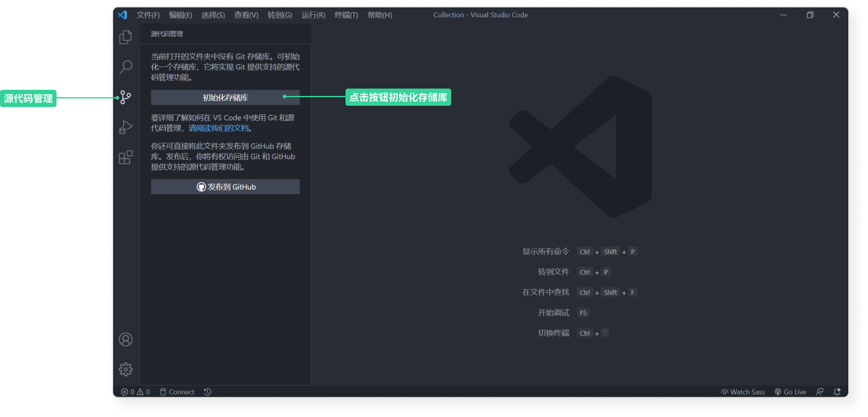Click the 开始调试 shortcut label

(554, 312)
